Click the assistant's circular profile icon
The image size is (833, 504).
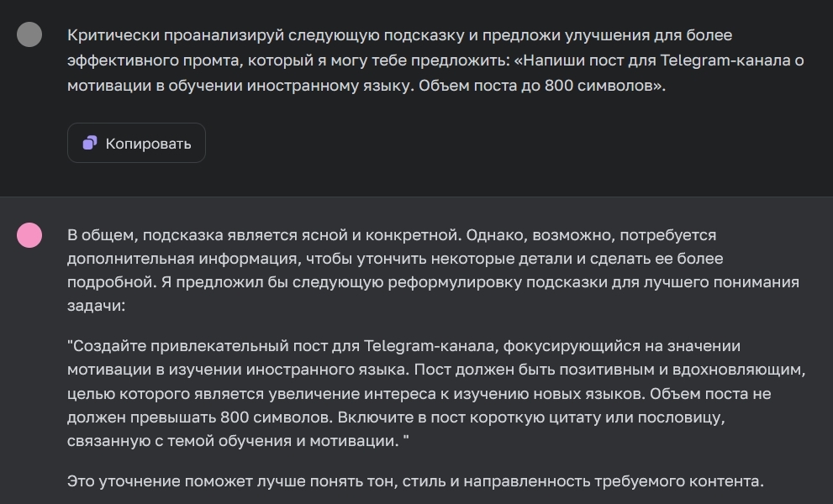(30, 236)
